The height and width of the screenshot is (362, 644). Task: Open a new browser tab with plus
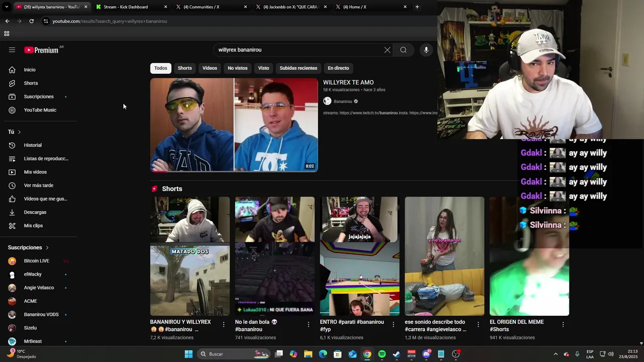point(417,7)
